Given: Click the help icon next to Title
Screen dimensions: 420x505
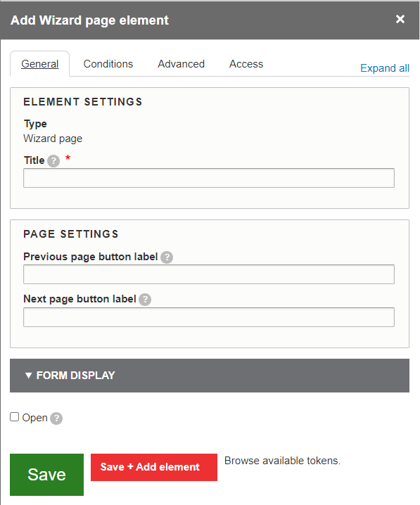Looking at the screenshot, I should tap(53, 160).
